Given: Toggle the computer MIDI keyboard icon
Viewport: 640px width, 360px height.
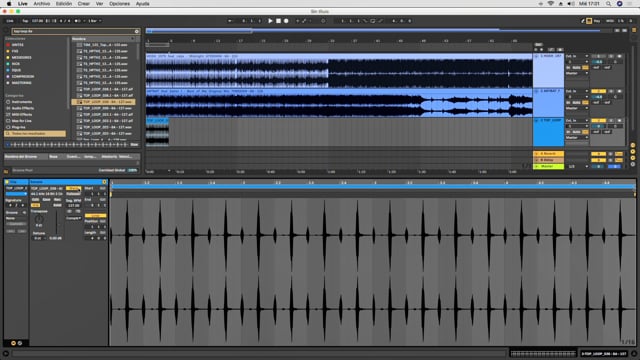Looking at the screenshot, I should (589, 21).
